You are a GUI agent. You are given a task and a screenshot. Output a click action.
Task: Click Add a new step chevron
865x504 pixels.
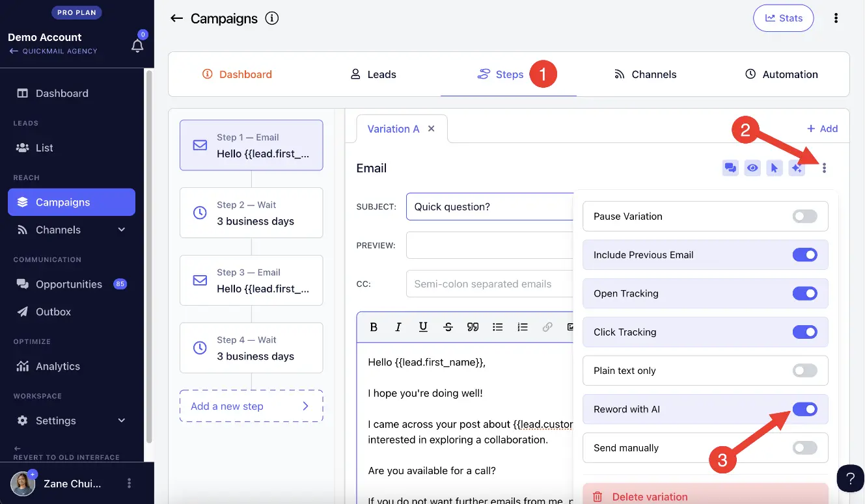coord(305,406)
